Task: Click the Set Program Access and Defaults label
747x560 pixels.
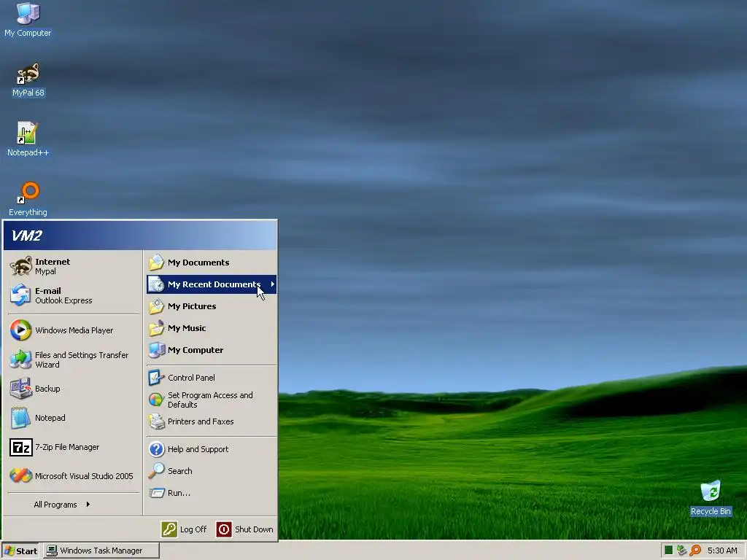Action: 210,400
